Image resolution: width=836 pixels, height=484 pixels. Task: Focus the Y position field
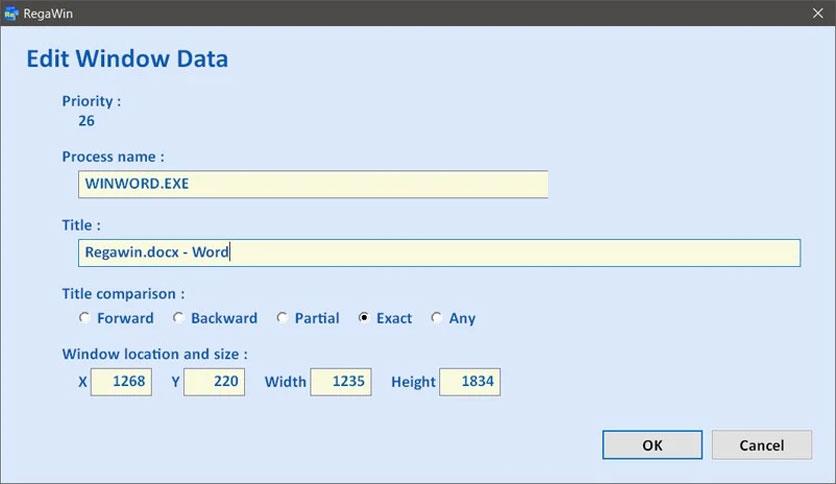(x=214, y=382)
